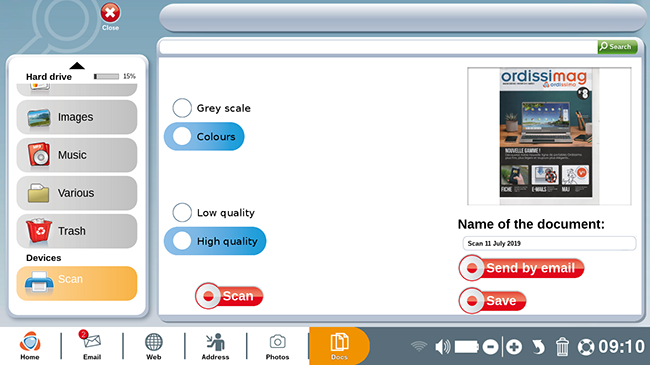This screenshot has height=365, width=650.
Task: Click the 15% hard drive usage text
Action: (x=129, y=76)
